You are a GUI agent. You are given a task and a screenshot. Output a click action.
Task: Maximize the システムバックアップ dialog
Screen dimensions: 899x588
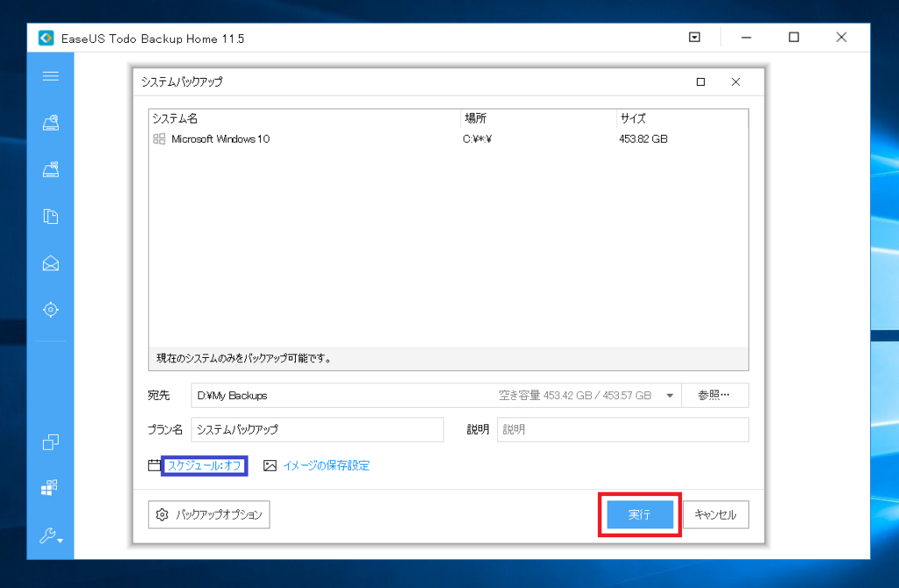point(701,82)
